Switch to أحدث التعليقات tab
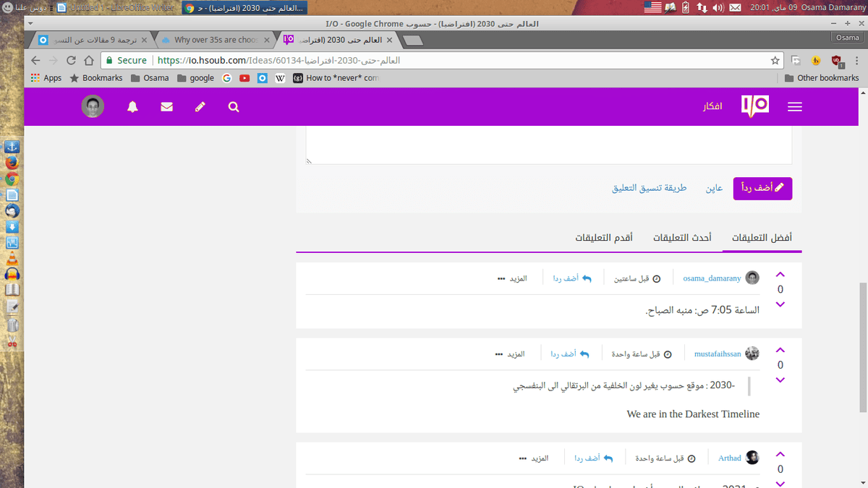 click(682, 238)
